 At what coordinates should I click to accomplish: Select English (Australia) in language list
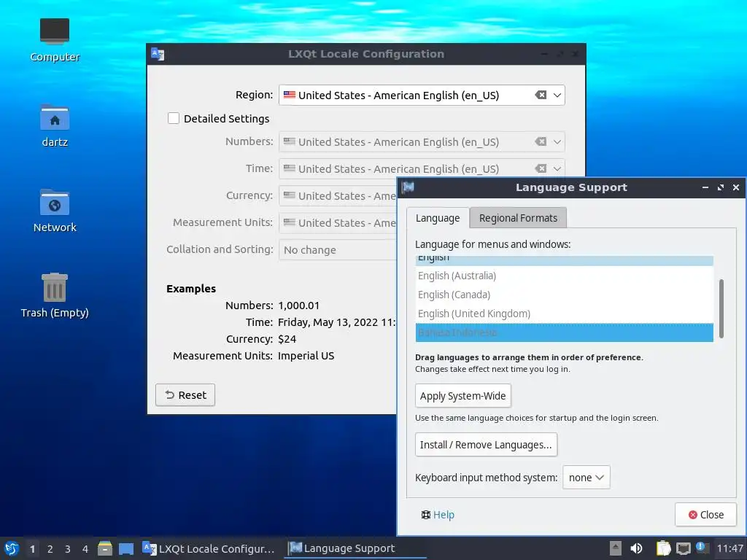564,276
